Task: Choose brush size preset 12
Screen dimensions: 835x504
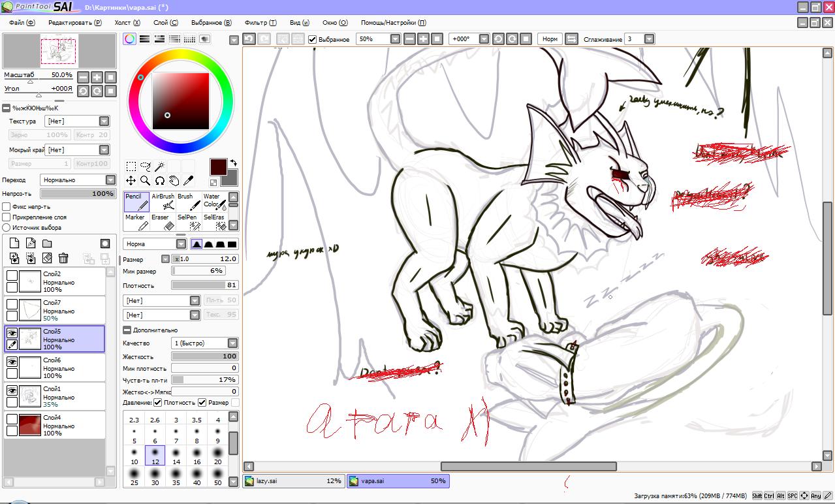Action: [155, 455]
